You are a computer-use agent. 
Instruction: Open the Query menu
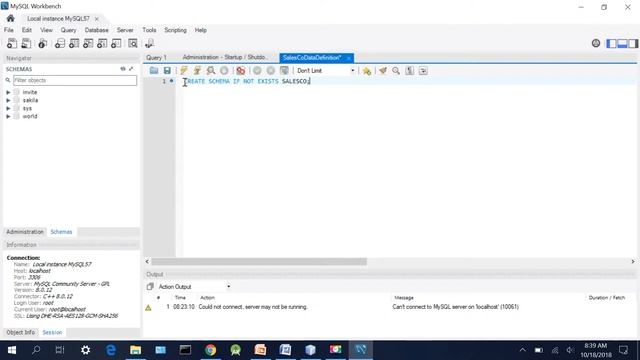(69, 30)
